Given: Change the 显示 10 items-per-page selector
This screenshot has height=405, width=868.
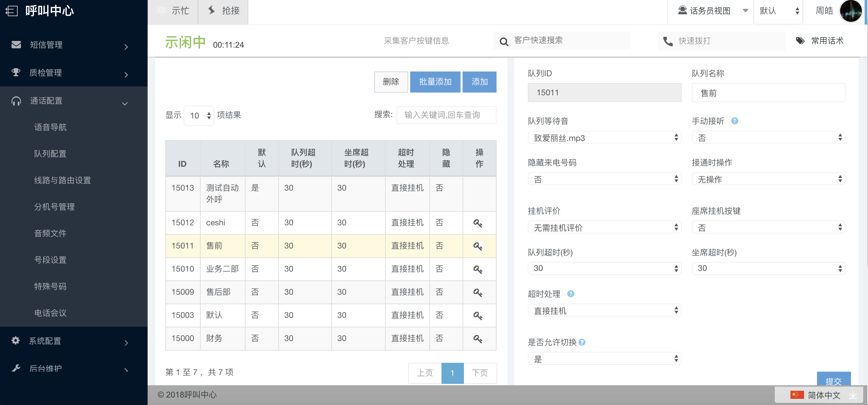Looking at the screenshot, I should pyautogui.click(x=199, y=116).
